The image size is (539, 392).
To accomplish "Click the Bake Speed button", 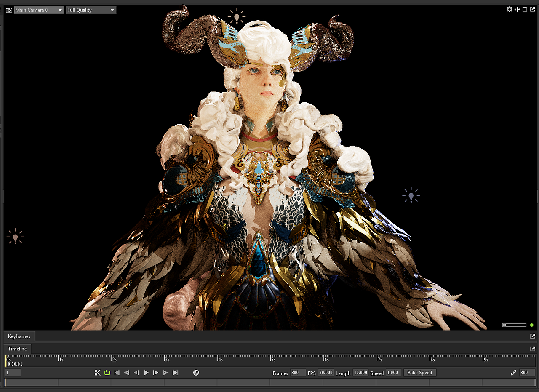I will (x=420, y=373).
